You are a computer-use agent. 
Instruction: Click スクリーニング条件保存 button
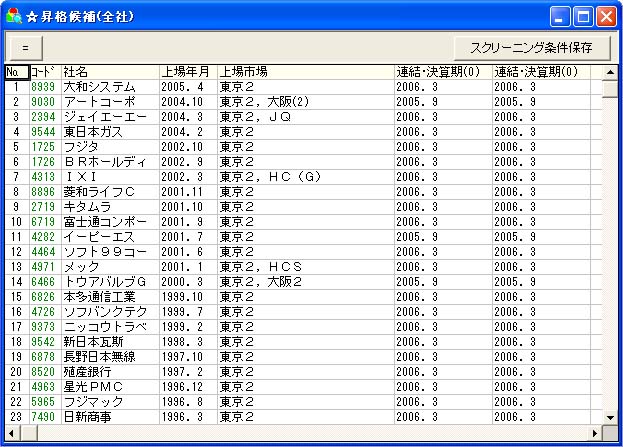pyautogui.click(x=532, y=47)
